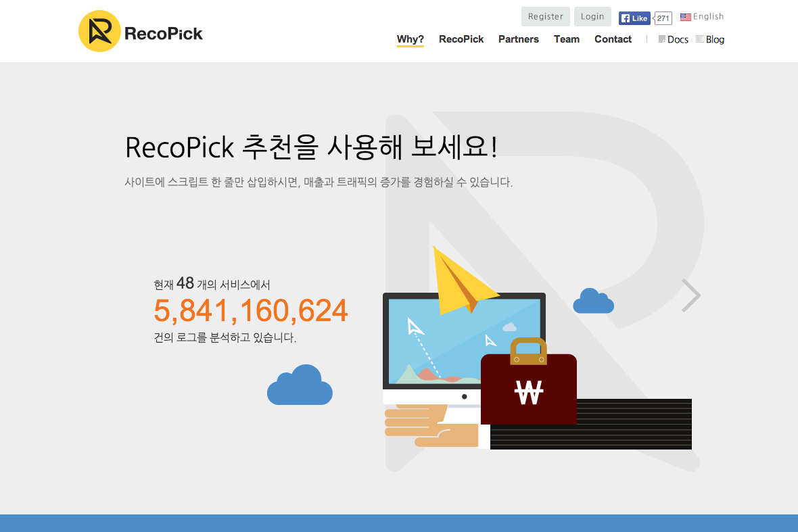Click the log count 5,841,160,624
The image size is (798, 532).
pyautogui.click(x=251, y=310)
